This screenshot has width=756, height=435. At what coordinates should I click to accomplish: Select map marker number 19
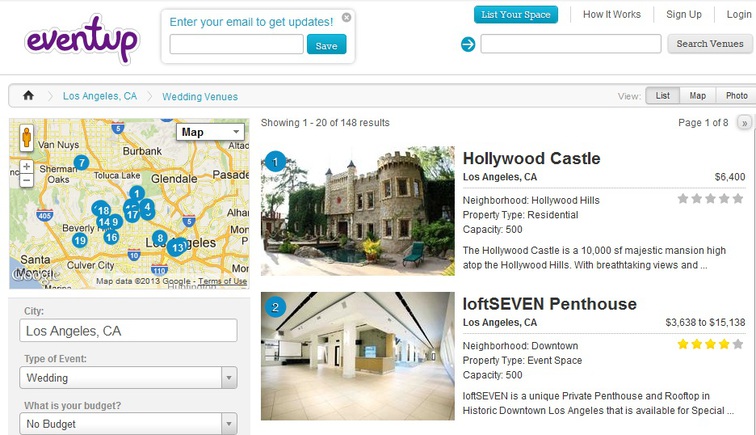80,240
